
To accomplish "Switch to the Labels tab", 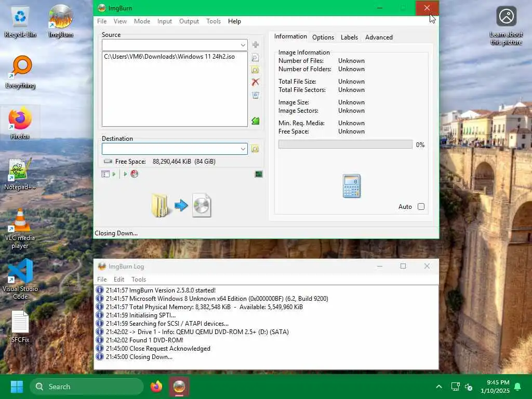I will coord(349,37).
